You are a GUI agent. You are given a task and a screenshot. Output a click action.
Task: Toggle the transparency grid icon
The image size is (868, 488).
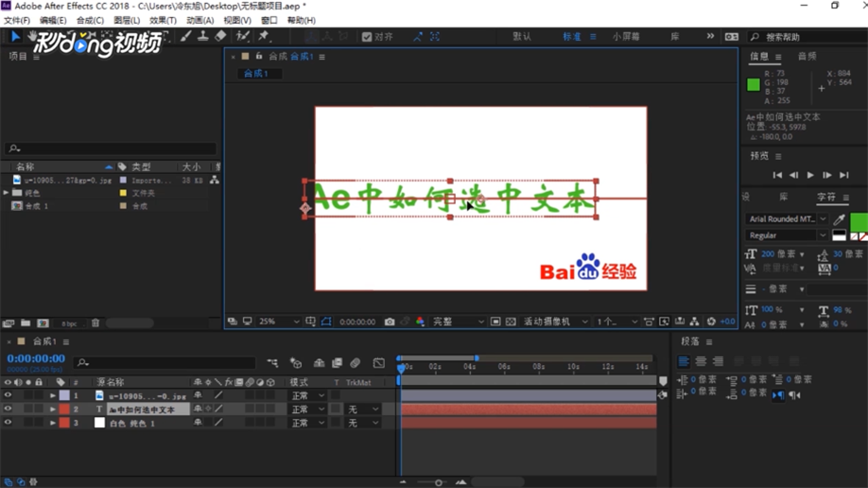511,322
